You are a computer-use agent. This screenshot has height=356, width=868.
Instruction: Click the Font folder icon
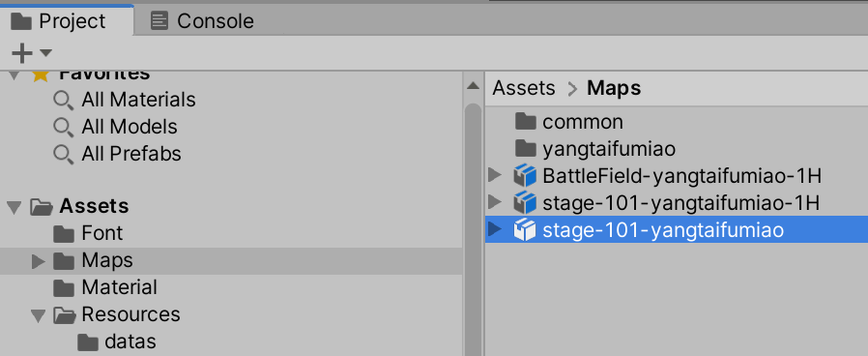tap(64, 234)
